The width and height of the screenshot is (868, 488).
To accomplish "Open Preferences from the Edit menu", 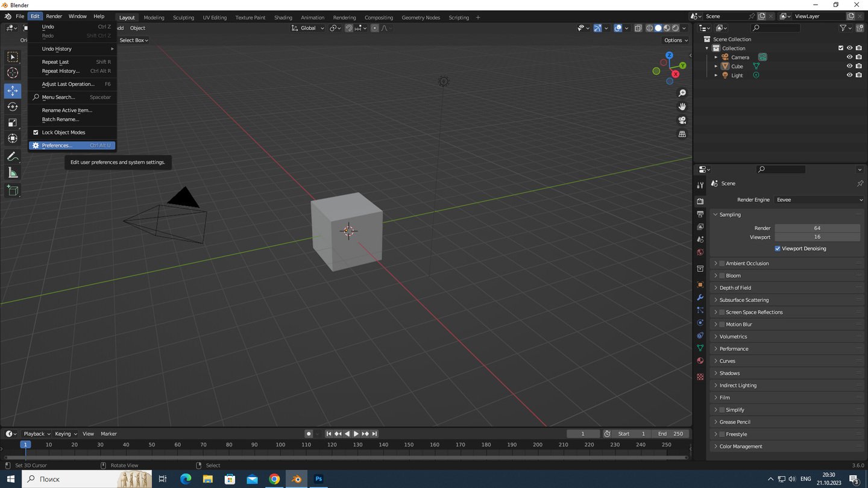I will (x=57, y=145).
